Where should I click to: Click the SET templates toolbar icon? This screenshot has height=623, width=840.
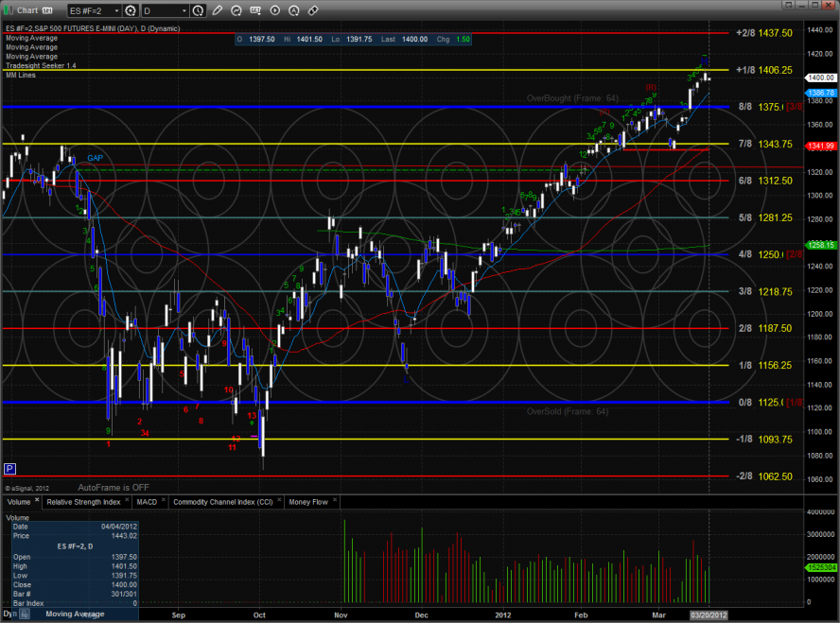tap(255, 10)
